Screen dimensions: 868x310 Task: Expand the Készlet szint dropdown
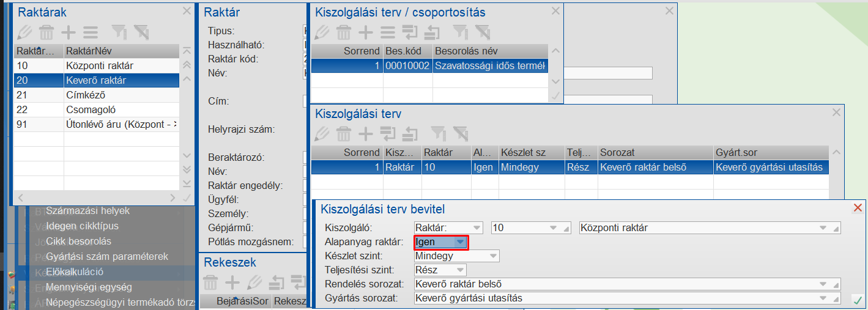[x=492, y=256]
